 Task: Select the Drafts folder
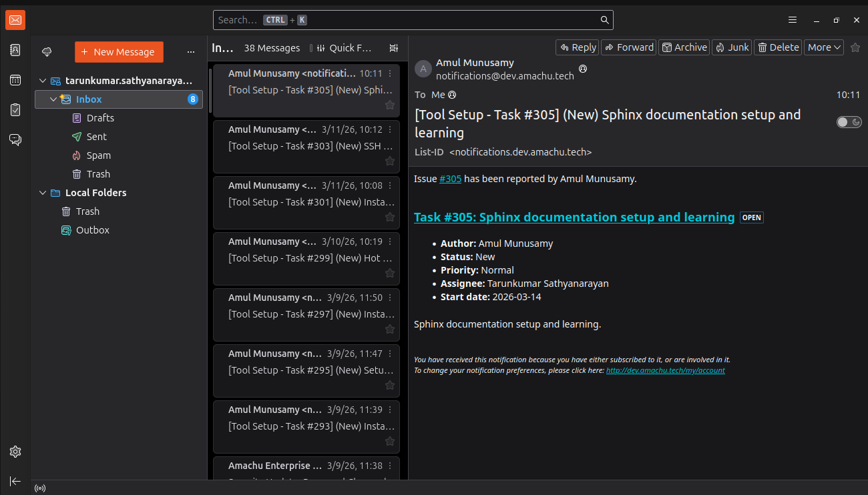pyautogui.click(x=100, y=118)
